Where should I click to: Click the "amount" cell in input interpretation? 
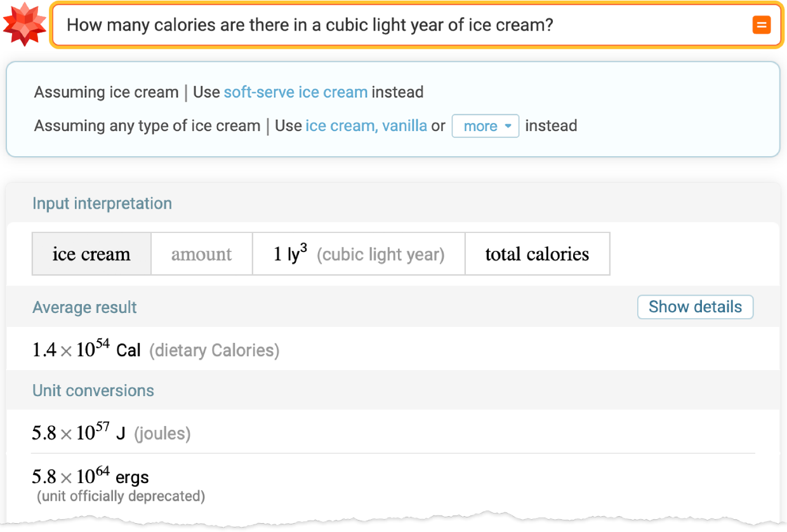tap(201, 254)
